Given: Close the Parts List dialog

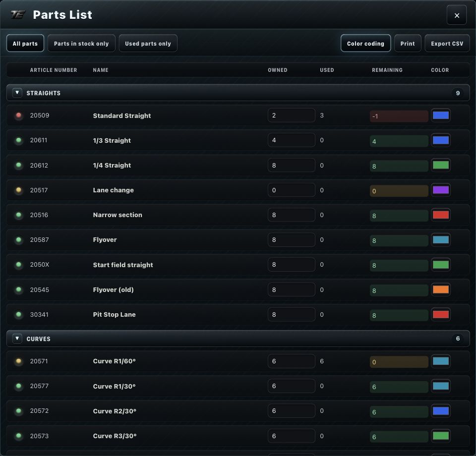Looking at the screenshot, I should click(x=456, y=15).
